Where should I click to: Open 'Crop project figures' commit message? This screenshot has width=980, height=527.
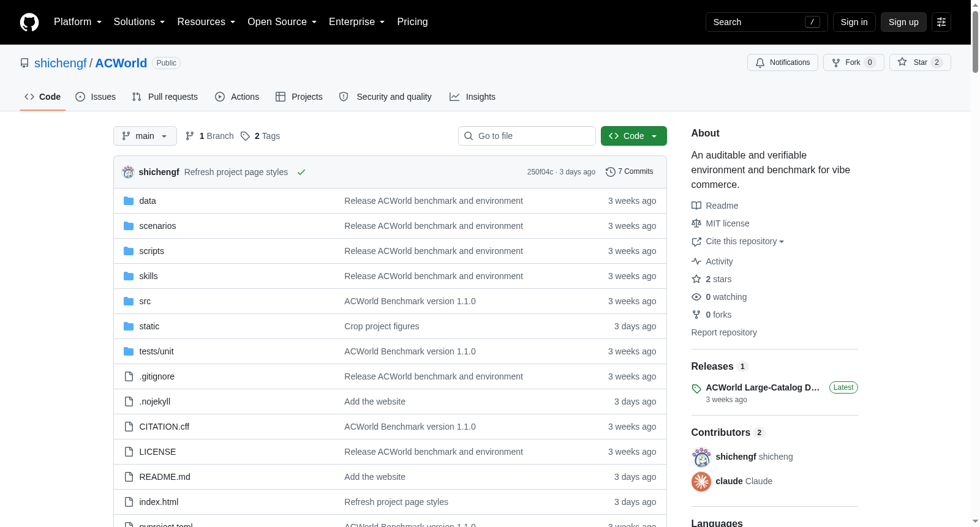pyautogui.click(x=382, y=326)
